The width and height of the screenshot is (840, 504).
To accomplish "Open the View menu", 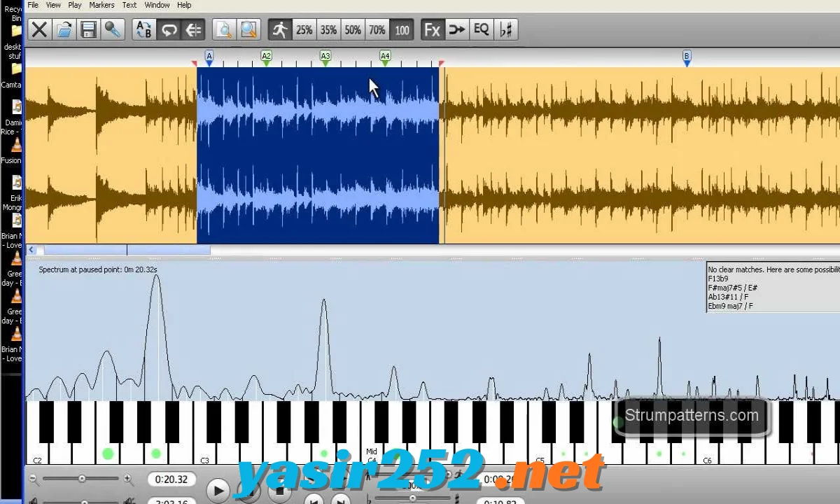I will click(53, 5).
